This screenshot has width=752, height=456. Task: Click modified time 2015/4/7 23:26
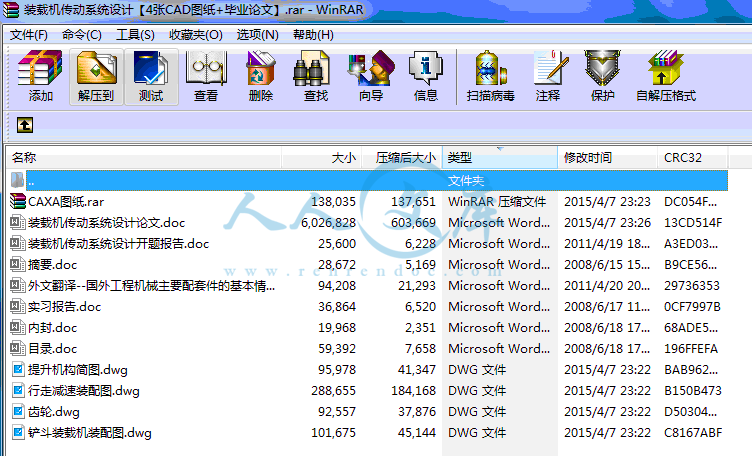click(607, 222)
